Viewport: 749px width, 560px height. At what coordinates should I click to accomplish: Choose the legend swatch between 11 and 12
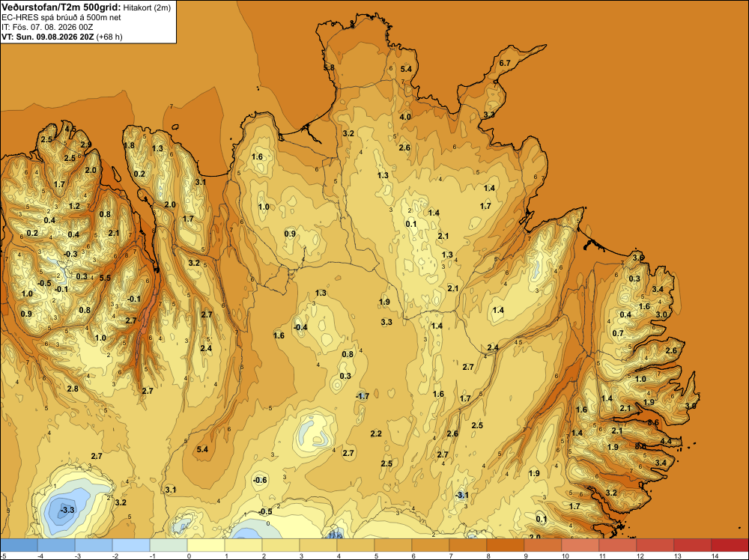pos(618,545)
